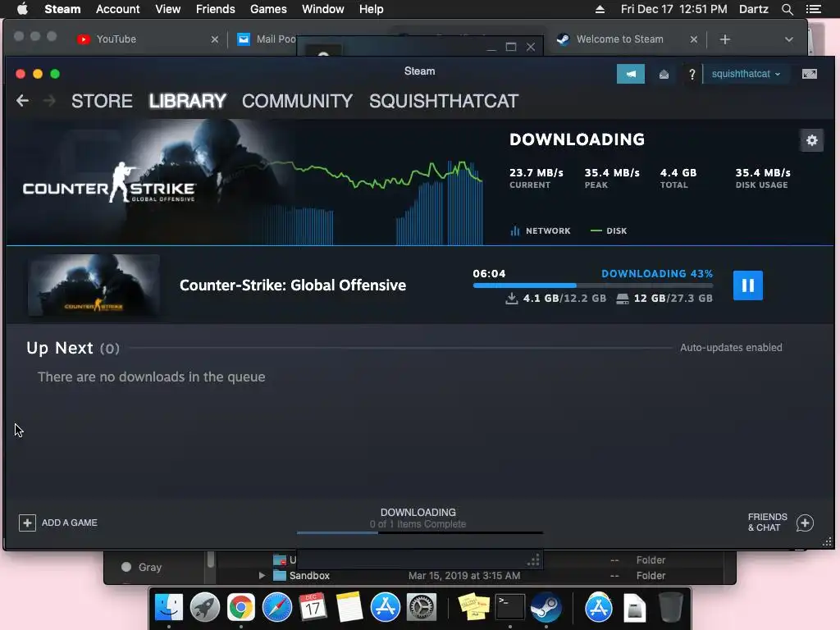Screen dimensions: 840x630
Task: Go back with the Steam back arrow
Action: point(22,101)
